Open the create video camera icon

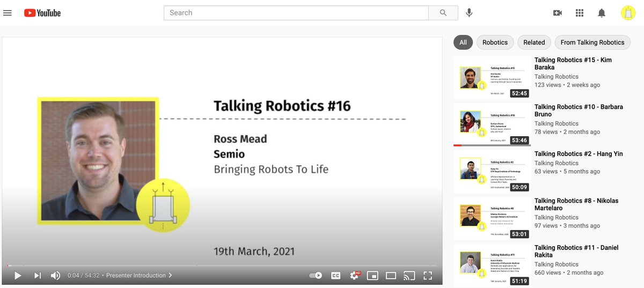click(x=558, y=13)
